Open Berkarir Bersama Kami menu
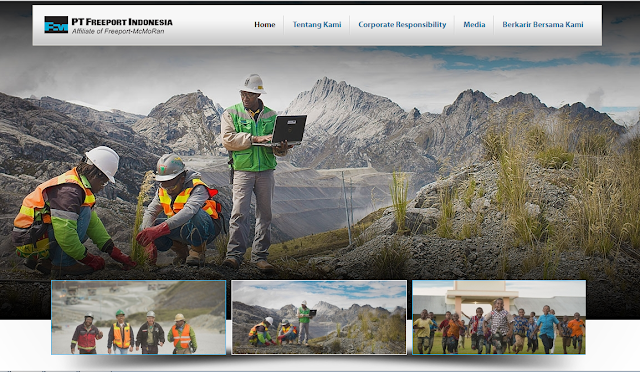The image size is (640, 372). [542, 25]
